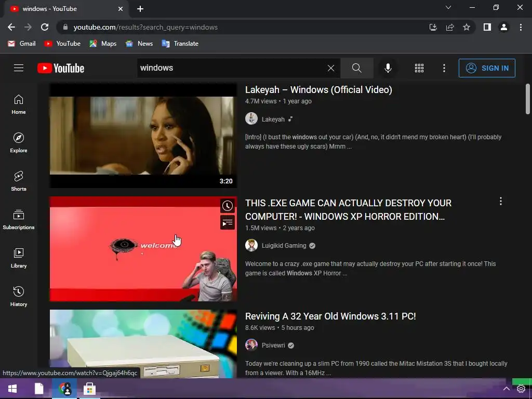Play the Lakeyah Windows video thumbnail
The image size is (532, 399).
click(x=143, y=136)
